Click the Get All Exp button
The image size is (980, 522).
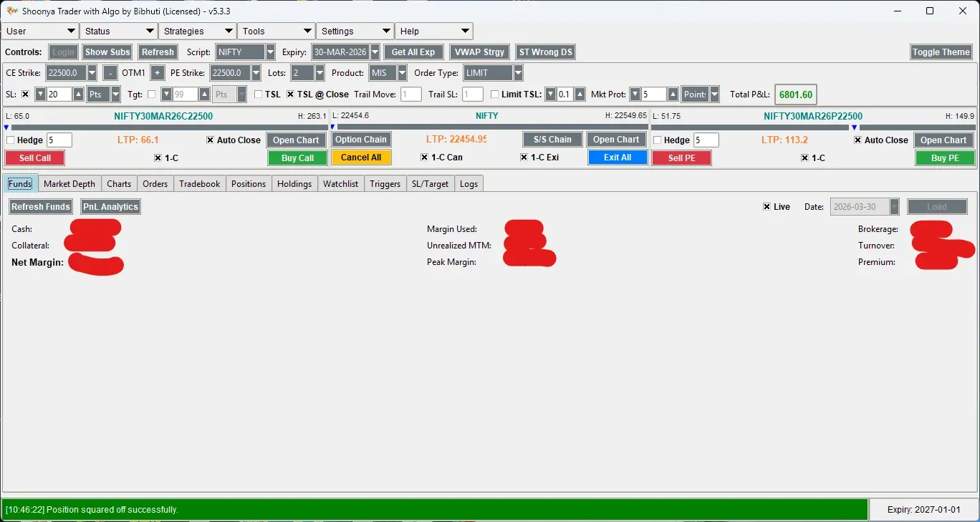(x=413, y=52)
